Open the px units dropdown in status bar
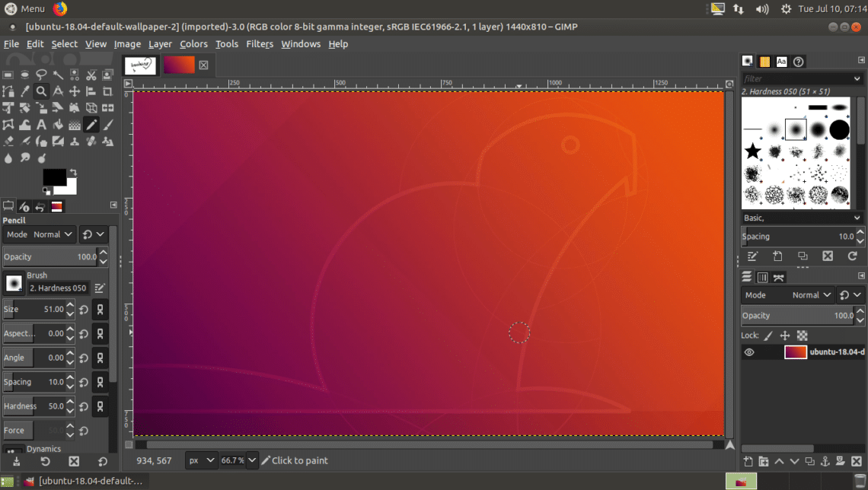Screen dimensions: 868x490 pos(202,460)
